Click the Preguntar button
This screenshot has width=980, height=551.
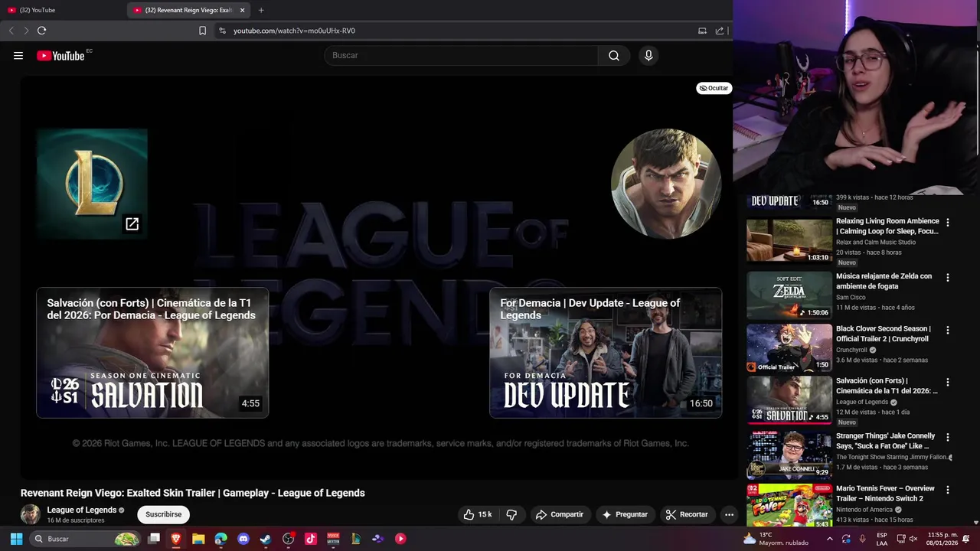click(625, 514)
